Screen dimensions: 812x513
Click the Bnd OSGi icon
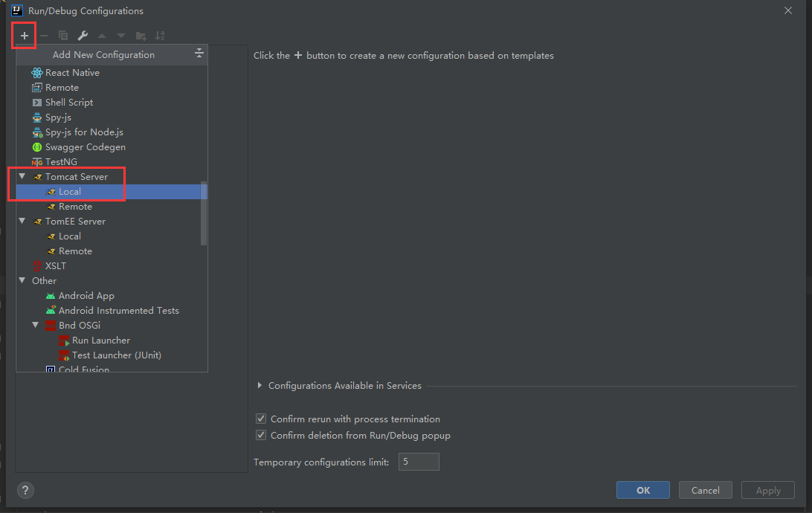(51, 326)
